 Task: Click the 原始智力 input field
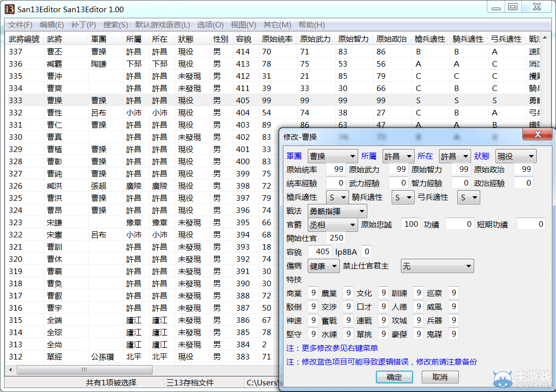click(461, 169)
